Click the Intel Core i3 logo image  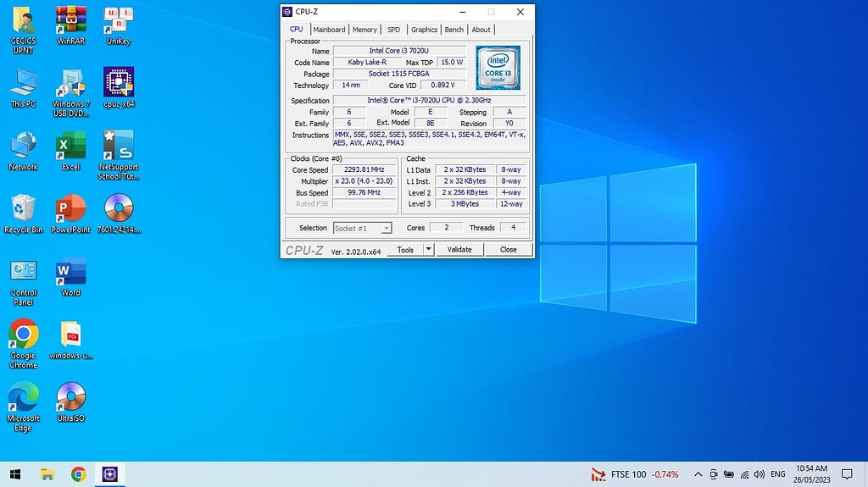[x=498, y=68]
